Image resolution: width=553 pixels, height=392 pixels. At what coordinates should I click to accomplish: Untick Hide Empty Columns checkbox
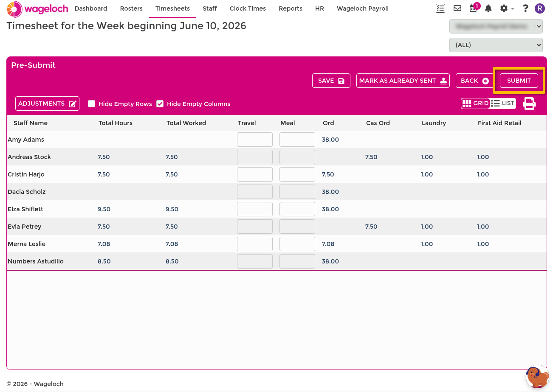click(x=160, y=104)
